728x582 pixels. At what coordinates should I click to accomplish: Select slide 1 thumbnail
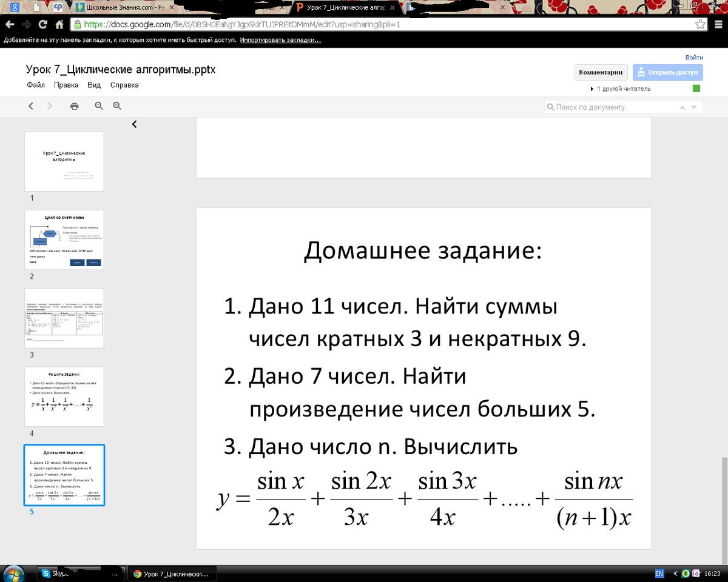point(64,161)
